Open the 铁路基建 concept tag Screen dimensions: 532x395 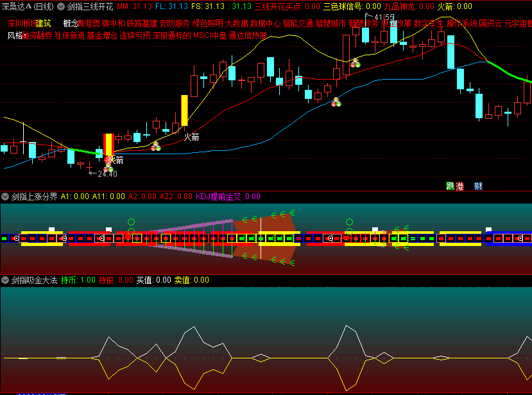coord(142,23)
